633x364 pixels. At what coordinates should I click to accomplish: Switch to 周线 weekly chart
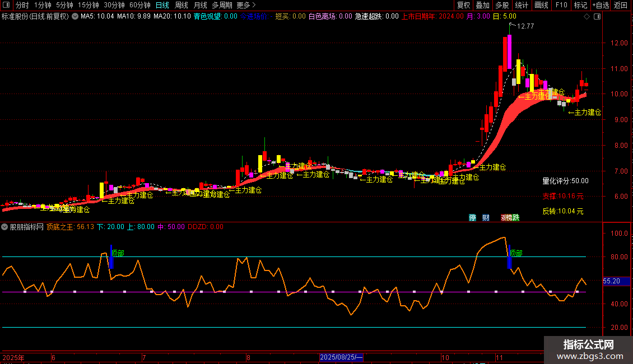(181, 5)
